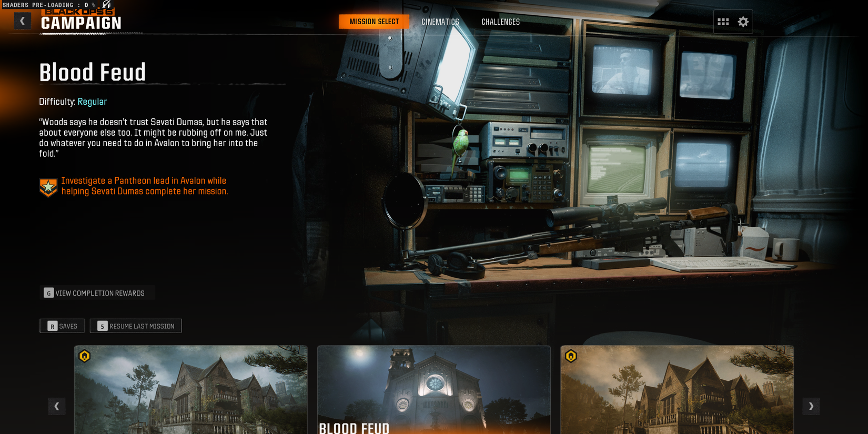Screen dimensions: 868x434
Task: Click the shaders pre-loading status icon
Action: coord(107,5)
